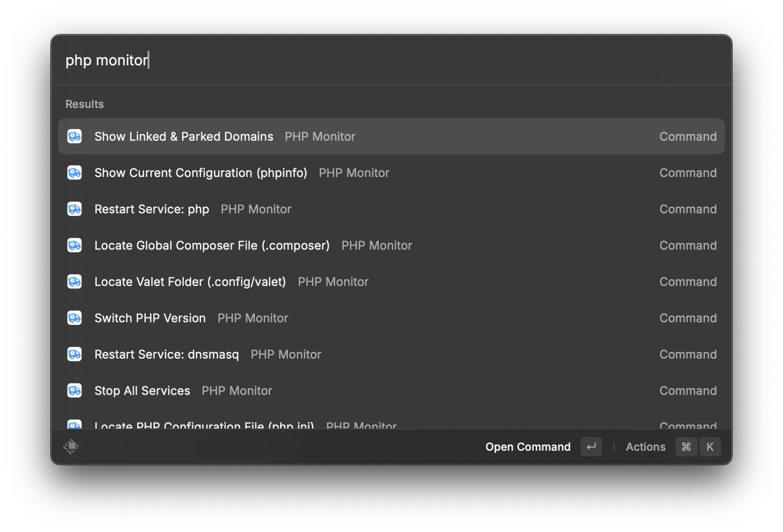Click PHP Monitor icon beside Stop All Services

[x=74, y=390]
